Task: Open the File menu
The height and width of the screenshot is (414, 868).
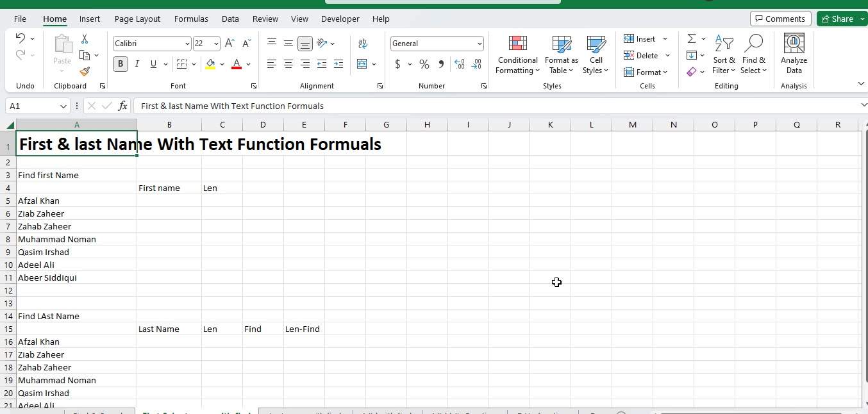Action: click(x=20, y=19)
